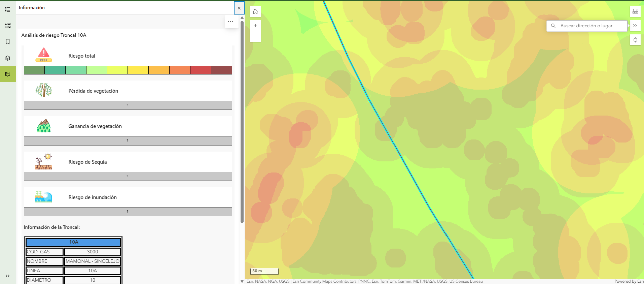Select the 'Ganancia de vegetación' label
This screenshot has width=644, height=284.
click(95, 126)
